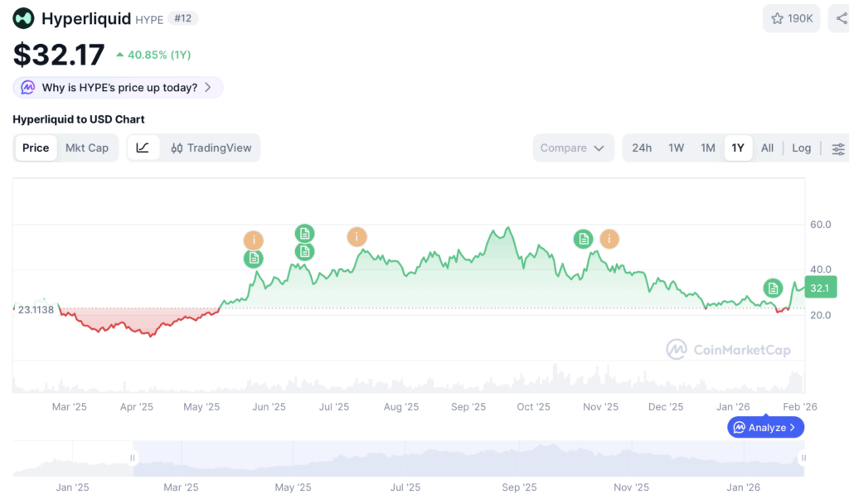The width and height of the screenshot is (849, 504).
Task: Select the 24h time range
Action: click(642, 148)
